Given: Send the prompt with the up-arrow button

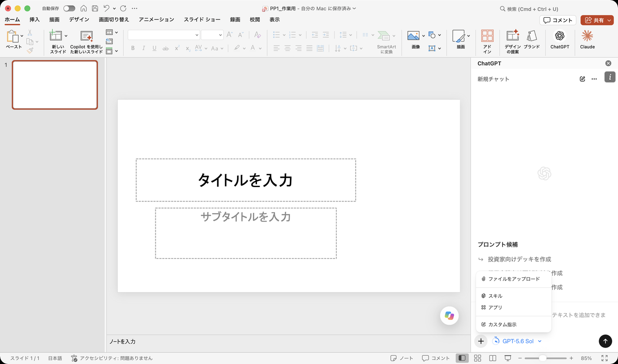Looking at the screenshot, I should tap(605, 341).
